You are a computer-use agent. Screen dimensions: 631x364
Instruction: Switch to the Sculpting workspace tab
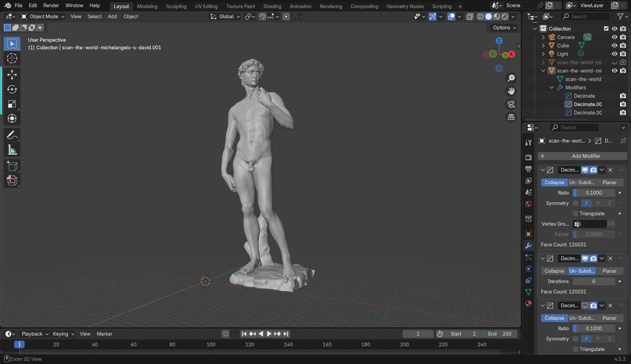pos(176,6)
